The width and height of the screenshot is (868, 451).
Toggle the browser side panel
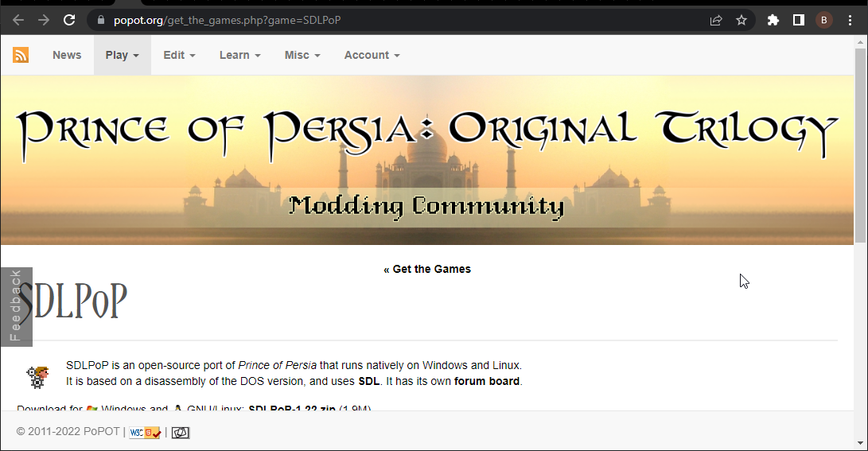pos(798,21)
